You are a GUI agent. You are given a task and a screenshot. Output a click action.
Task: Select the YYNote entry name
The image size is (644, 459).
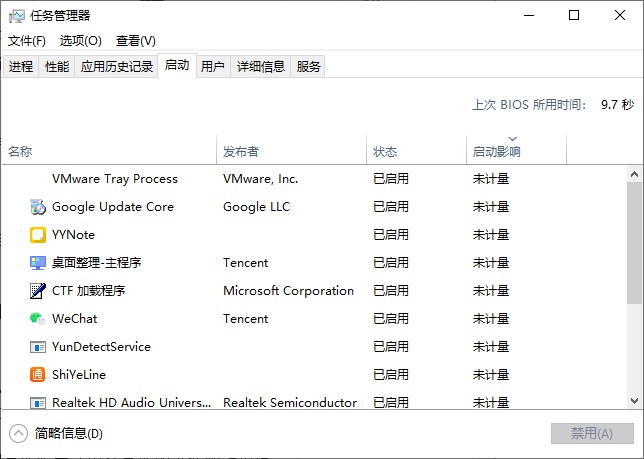[x=74, y=235]
